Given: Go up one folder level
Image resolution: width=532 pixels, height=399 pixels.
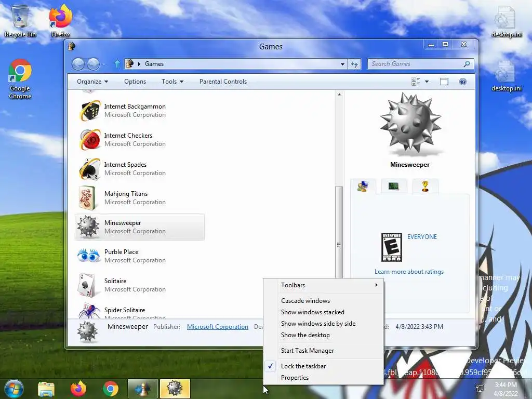Looking at the screenshot, I should (117, 64).
